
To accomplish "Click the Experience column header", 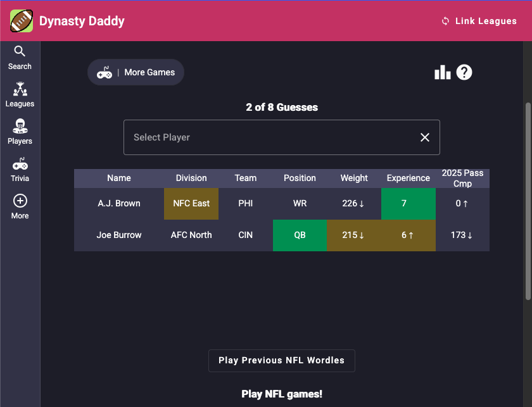I will tap(408, 178).
